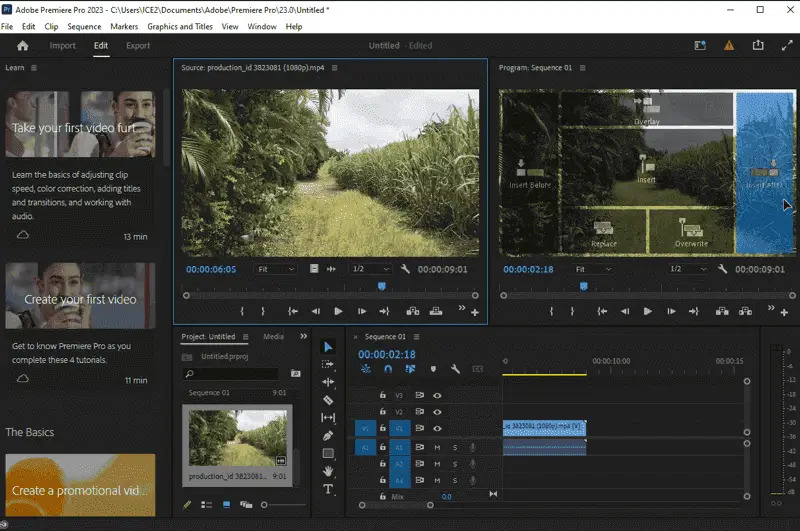
Task: Click the full-screen expand arrows icon
Action: pyautogui.click(x=787, y=45)
